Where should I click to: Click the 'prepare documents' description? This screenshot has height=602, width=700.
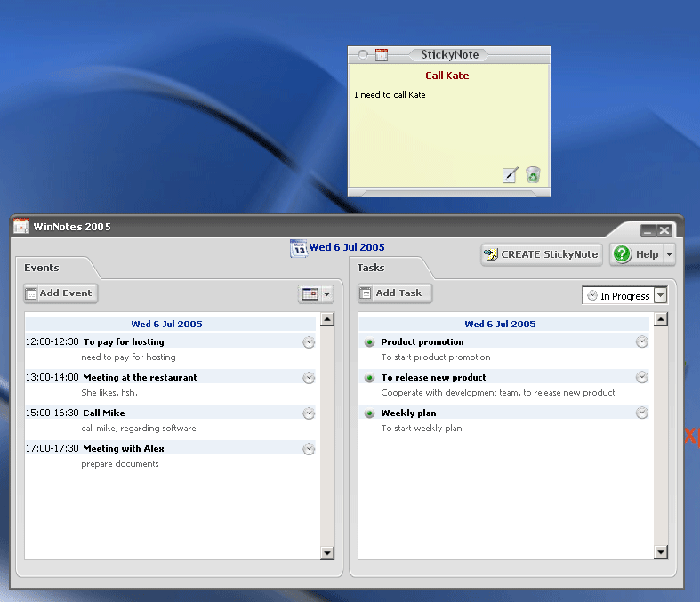120,464
